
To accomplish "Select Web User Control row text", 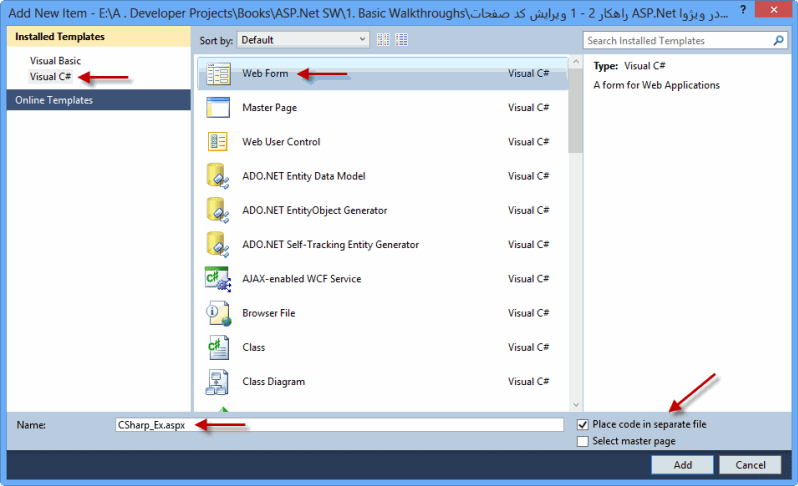I will point(281,142).
